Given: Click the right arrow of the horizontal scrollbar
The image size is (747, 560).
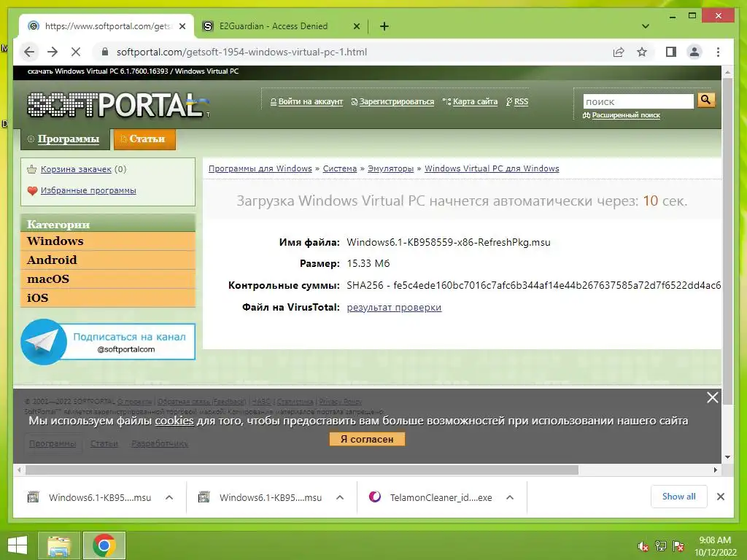Looking at the screenshot, I should (x=716, y=470).
